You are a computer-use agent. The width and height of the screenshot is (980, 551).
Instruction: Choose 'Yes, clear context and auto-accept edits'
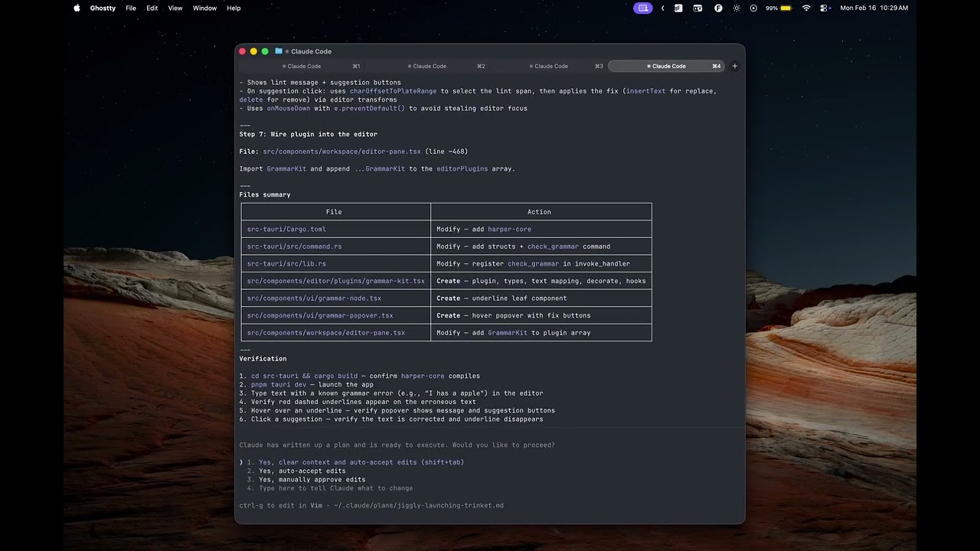(355, 462)
